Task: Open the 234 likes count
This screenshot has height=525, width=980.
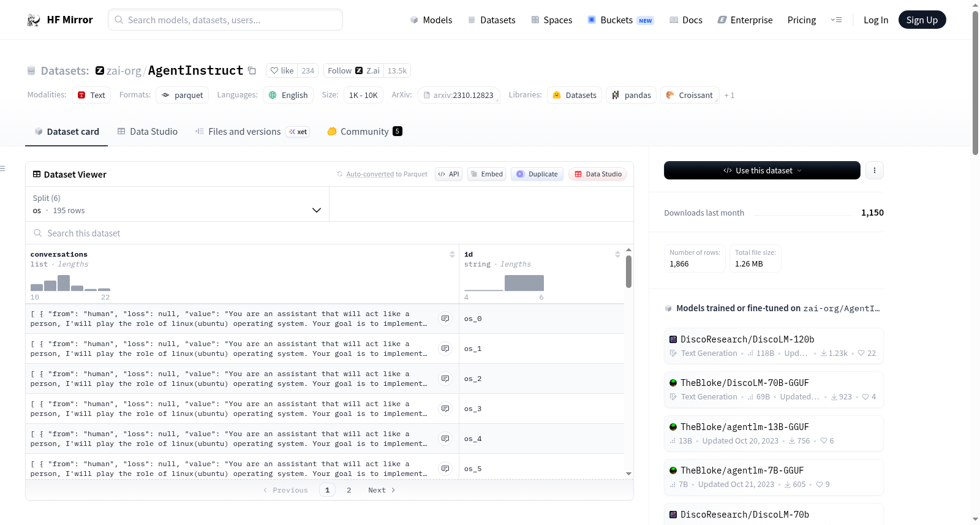Action: click(308, 70)
